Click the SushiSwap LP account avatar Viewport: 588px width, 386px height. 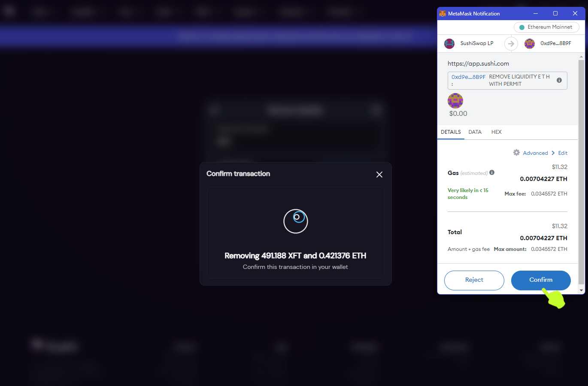tap(449, 43)
